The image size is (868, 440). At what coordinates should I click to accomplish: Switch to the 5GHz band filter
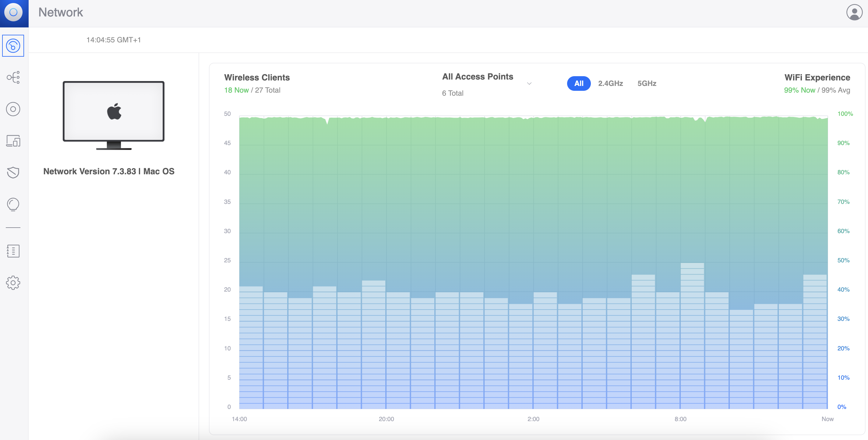[647, 83]
